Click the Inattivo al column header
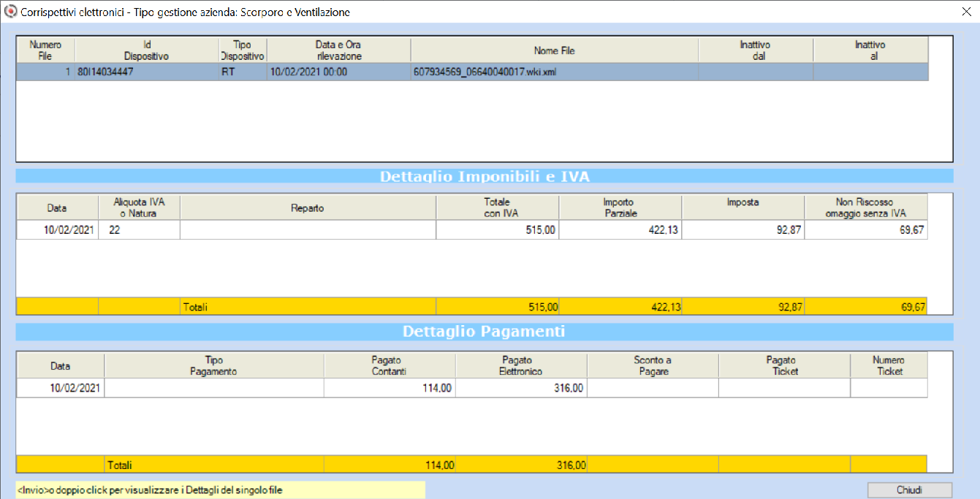 tap(870, 50)
